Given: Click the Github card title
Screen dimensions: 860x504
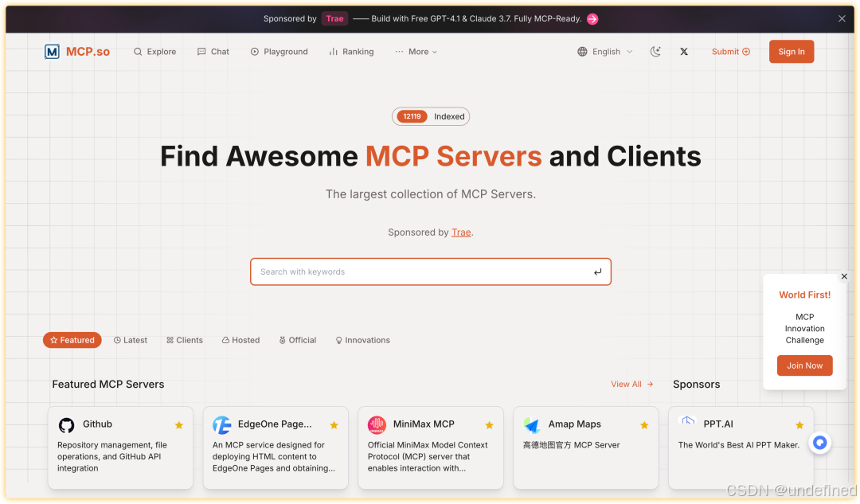Looking at the screenshot, I should tap(97, 424).
